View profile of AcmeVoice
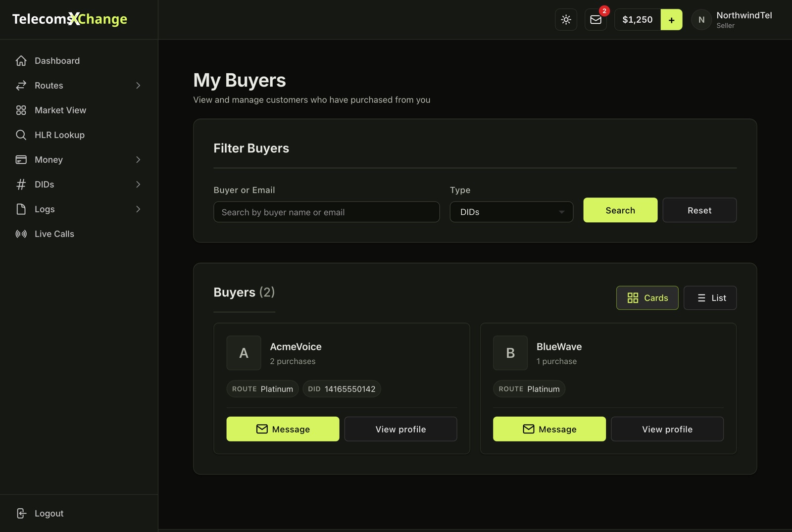 point(400,429)
